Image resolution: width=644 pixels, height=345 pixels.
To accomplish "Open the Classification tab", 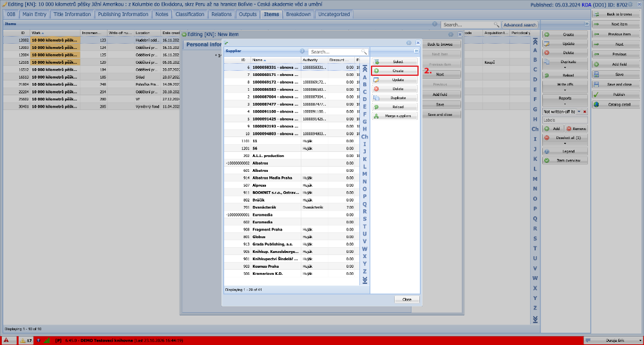I will point(190,14).
